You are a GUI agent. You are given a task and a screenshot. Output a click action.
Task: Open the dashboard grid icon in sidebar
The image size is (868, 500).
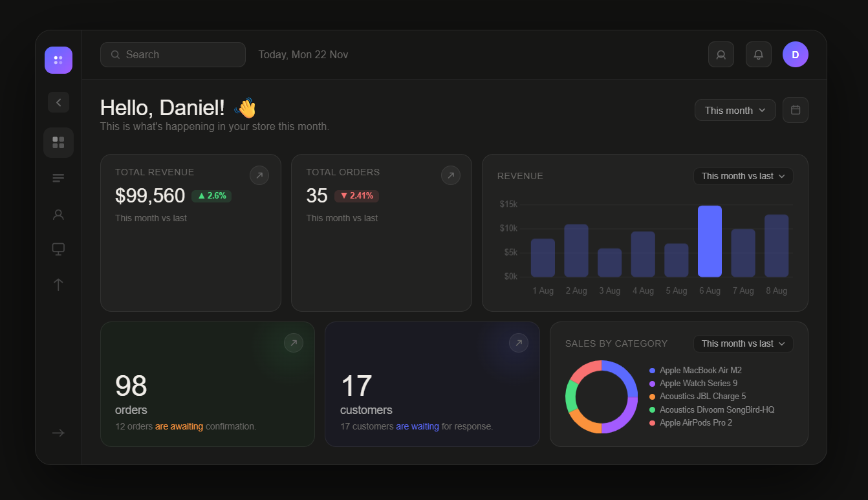pyautogui.click(x=58, y=142)
